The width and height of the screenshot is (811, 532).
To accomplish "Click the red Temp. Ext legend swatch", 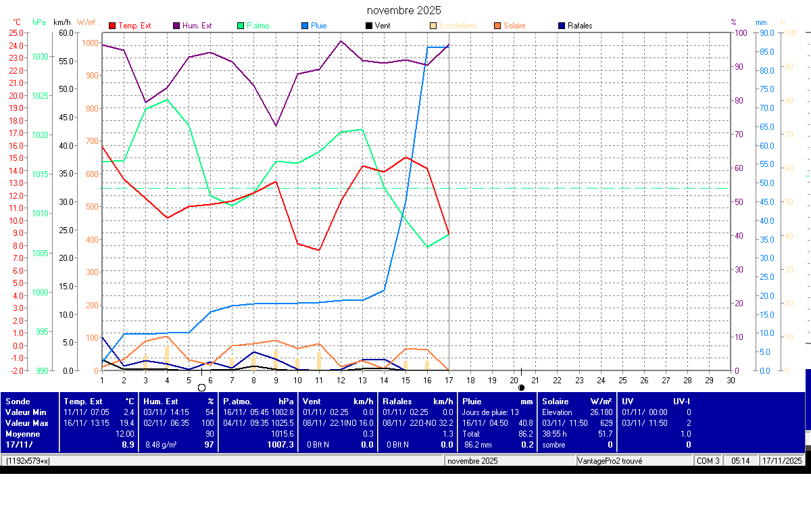I will pyautogui.click(x=112, y=26).
